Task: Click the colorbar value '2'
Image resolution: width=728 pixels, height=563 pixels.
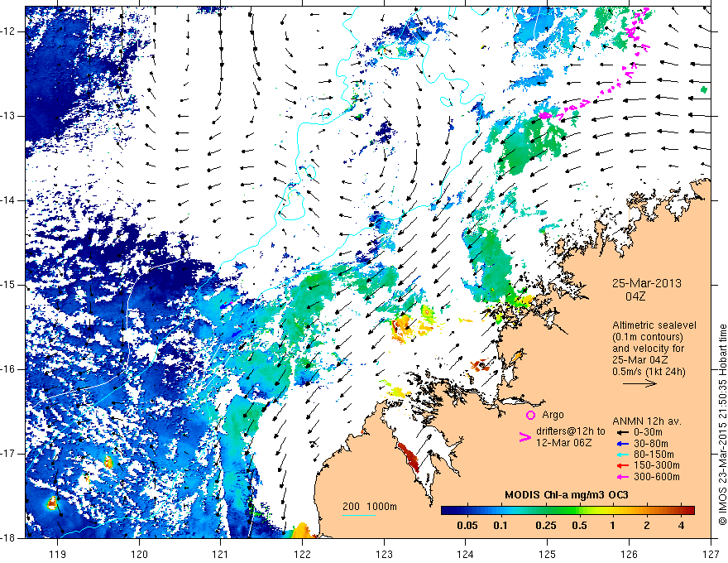Action: click(x=647, y=526)
